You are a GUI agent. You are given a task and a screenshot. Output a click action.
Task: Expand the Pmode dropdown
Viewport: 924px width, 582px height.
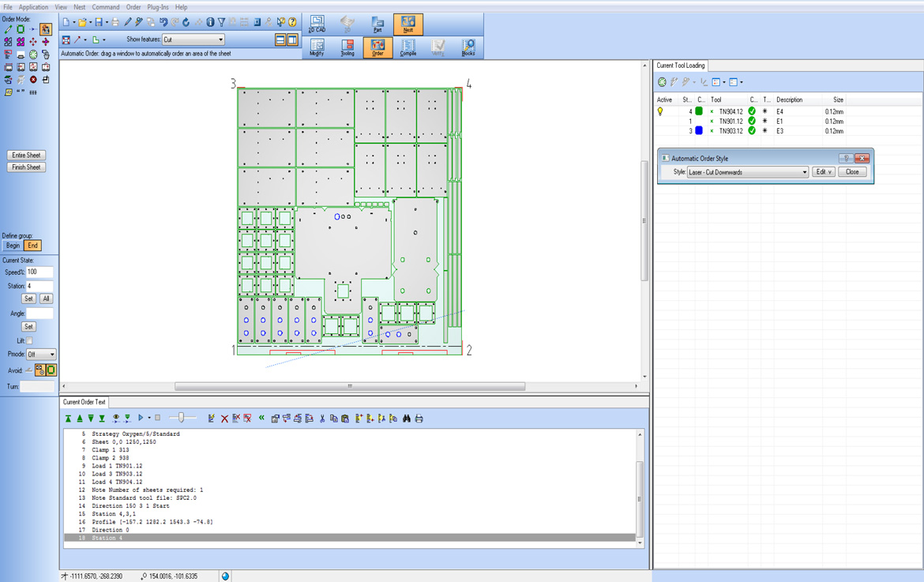(x=51, y=355)
